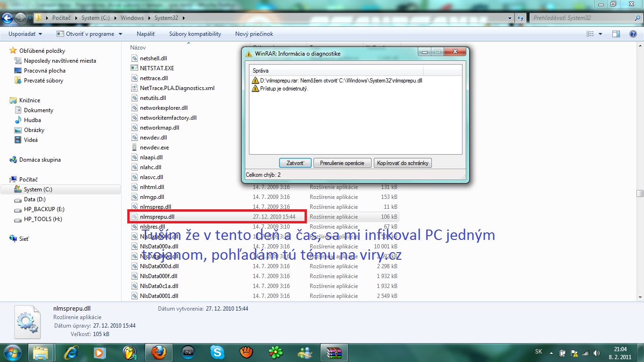Click the volume icon in the system tray

click(x=597, y=353)
